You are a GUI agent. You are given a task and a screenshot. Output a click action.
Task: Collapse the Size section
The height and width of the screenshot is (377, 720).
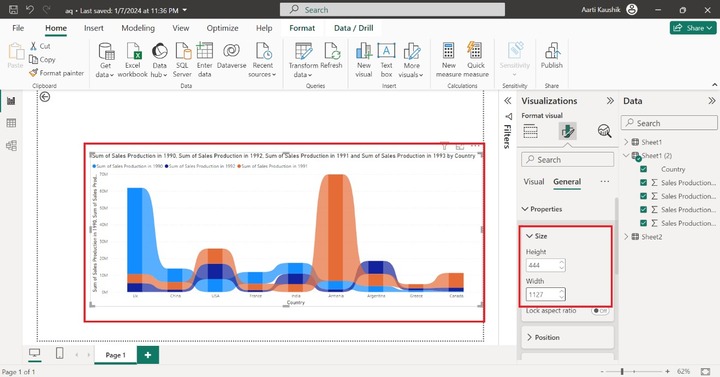tap(537, 236)
